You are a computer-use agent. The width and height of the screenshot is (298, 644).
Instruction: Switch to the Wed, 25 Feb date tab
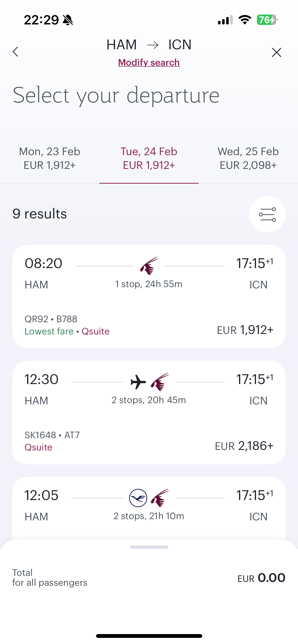tap(248, 158)
